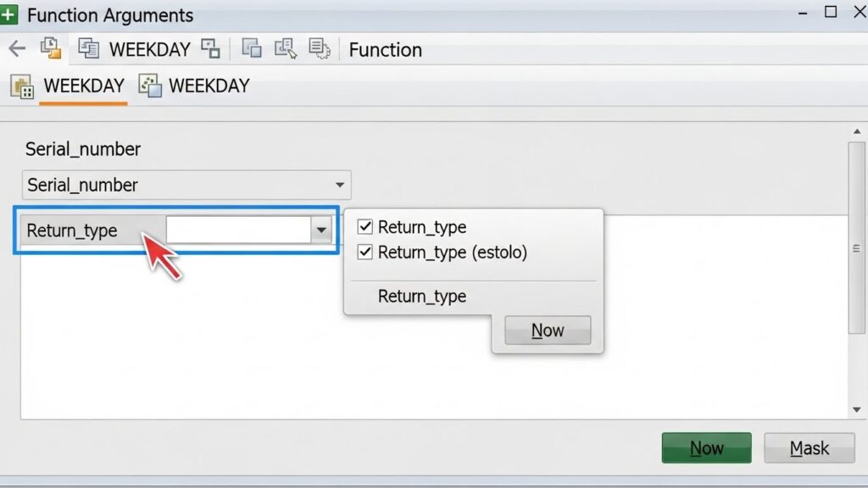
Task: Click the back arrow in the toolbar
Action: point(16,49)
